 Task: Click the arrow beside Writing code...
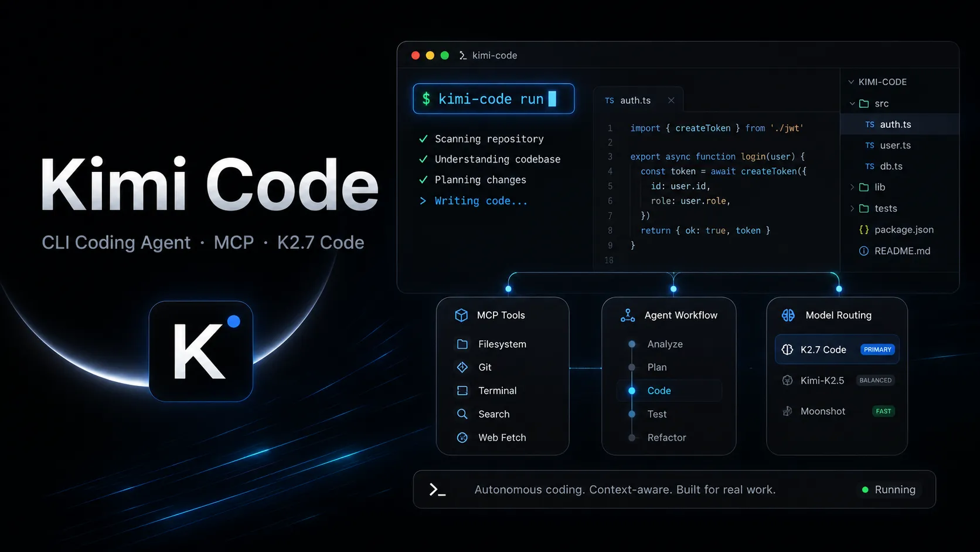(423, 201)
